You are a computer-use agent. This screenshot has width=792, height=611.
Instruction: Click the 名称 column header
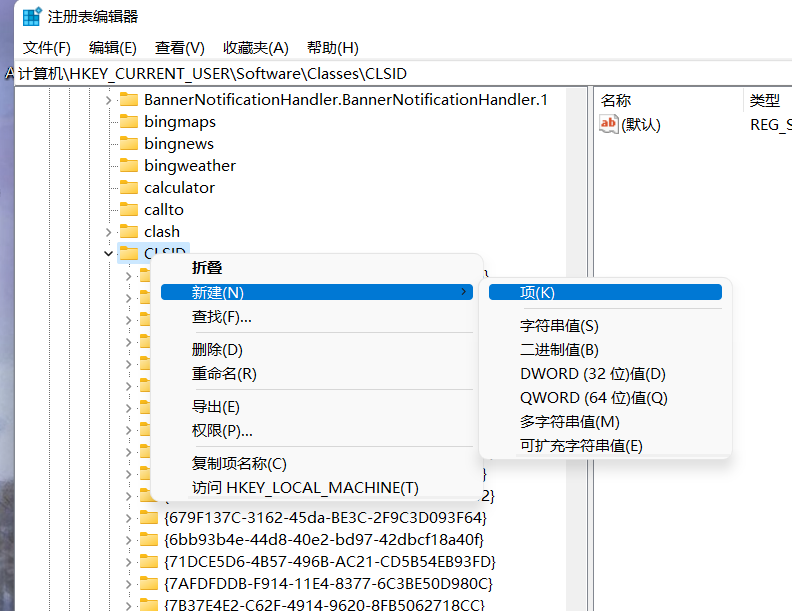click(x=668, y=100)
